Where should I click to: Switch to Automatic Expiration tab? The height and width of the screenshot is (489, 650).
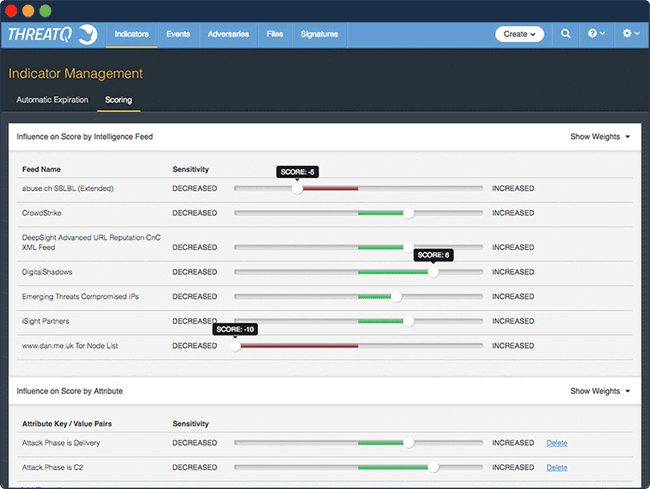[x=52, y=100]
